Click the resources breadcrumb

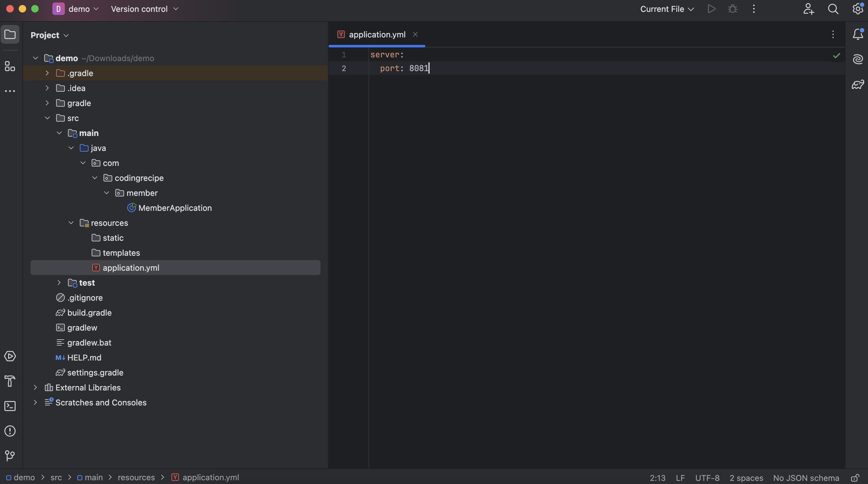(x=136, y=477)
